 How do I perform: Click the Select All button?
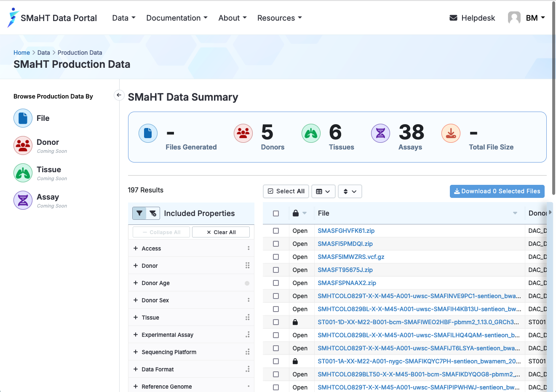[x=286, y=191]
